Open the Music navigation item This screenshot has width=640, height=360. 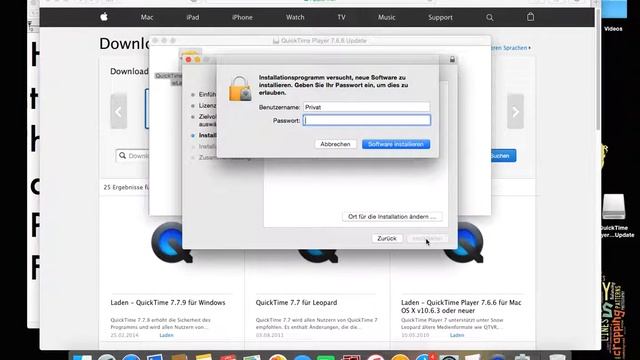click(x=387, y=17)
